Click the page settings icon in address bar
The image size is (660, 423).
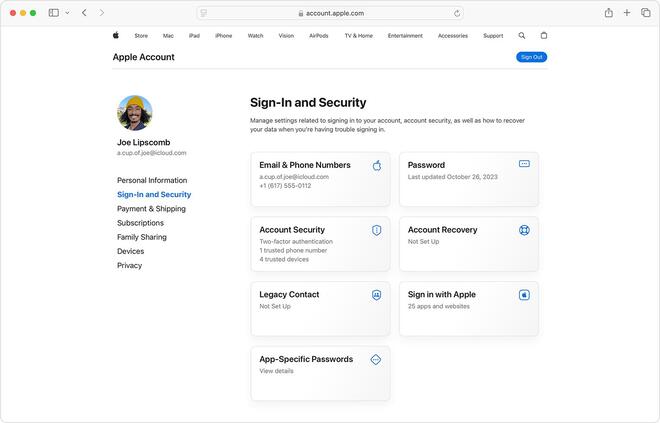pyautogui.click(x=204, y=13)
